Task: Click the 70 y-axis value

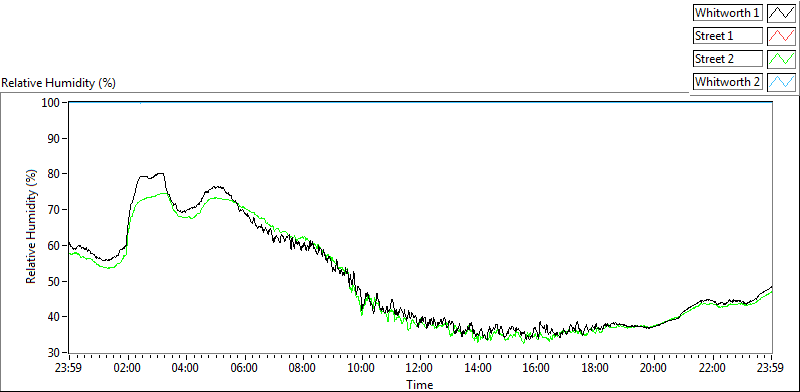Action: click(x=55, y=210)
